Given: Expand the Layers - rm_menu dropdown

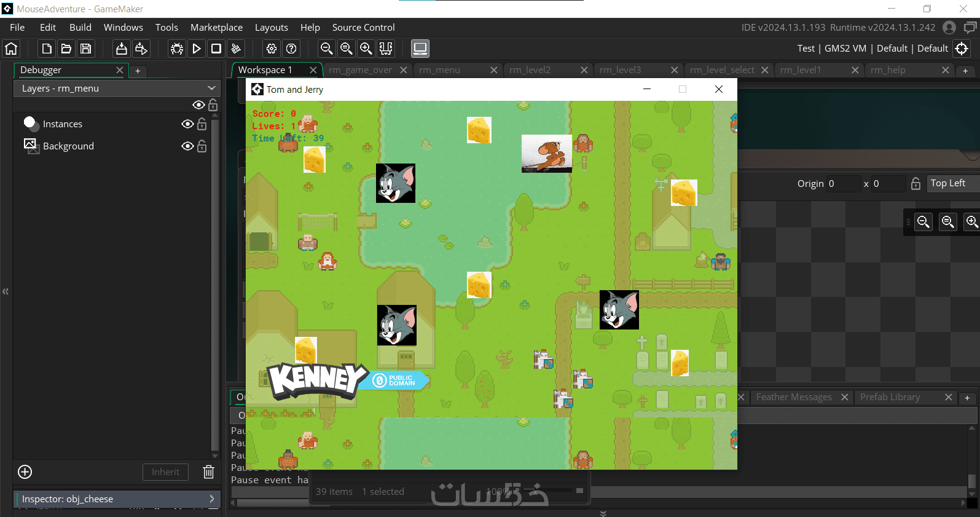Looking at the screenshot, I should coord(117,89).
